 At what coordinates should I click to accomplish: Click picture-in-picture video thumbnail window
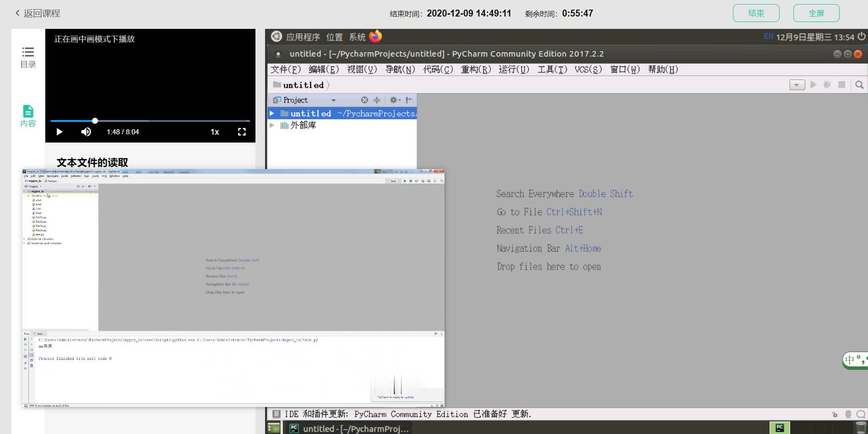click(x=233, y=288)
